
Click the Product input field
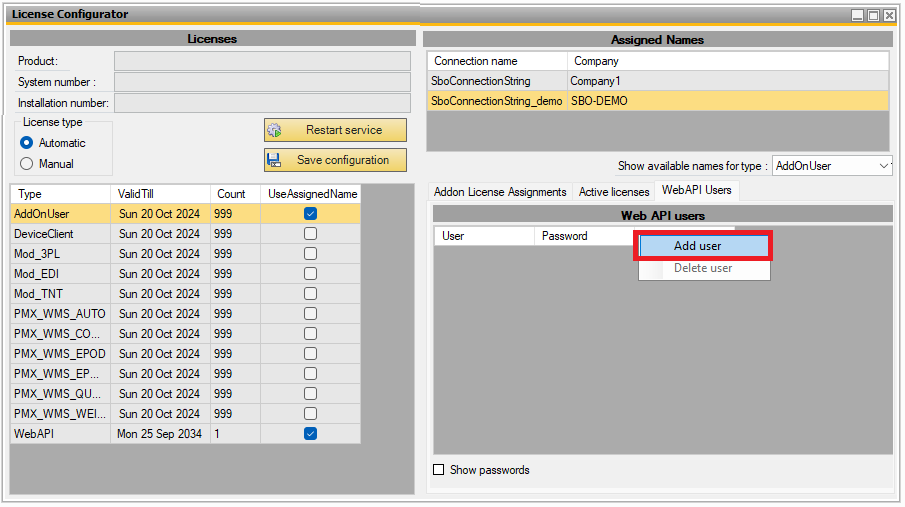pyautogui.click(x=262, y=62)
